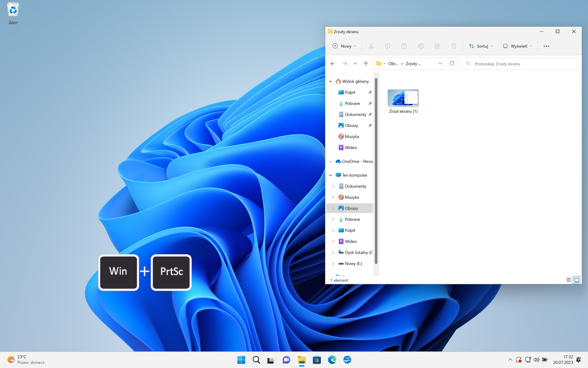
Task: Go up to the parent folder
Action: click(x=365, y=63)
